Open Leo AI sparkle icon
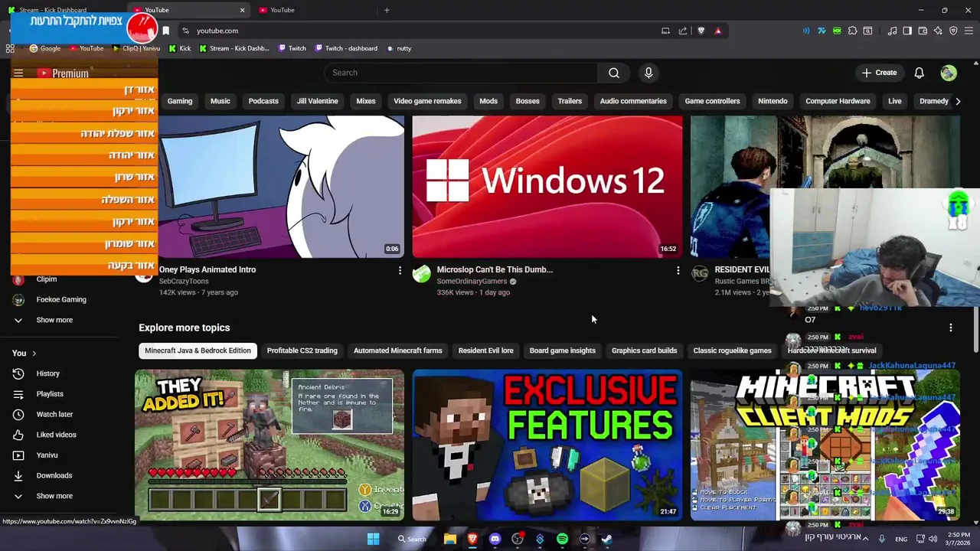The height and width of the screenshot is (551, 980). tap(938, 31)
